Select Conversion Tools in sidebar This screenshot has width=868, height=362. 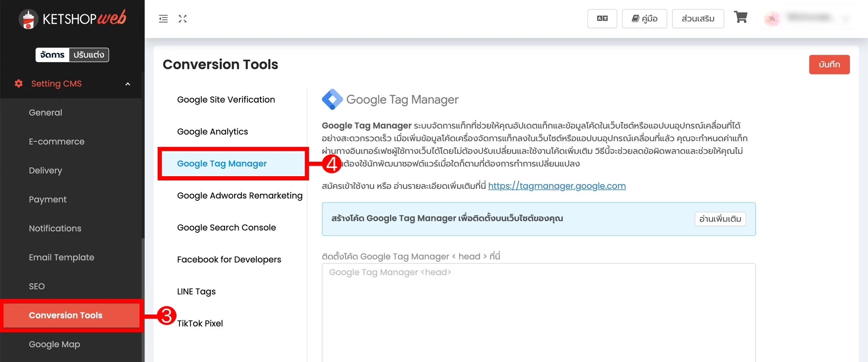[71, 316]
